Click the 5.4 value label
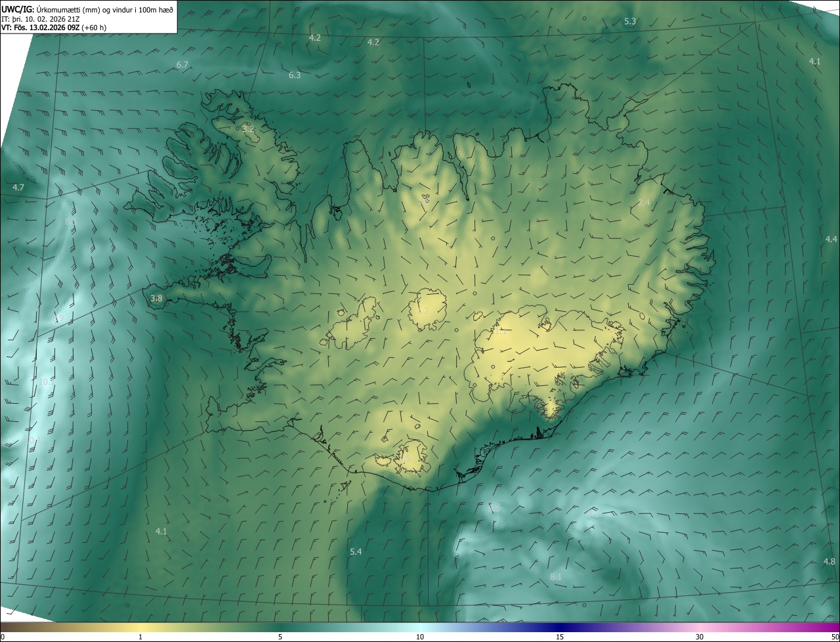Screen dimensions: 840x642 [x=356, y=552]
